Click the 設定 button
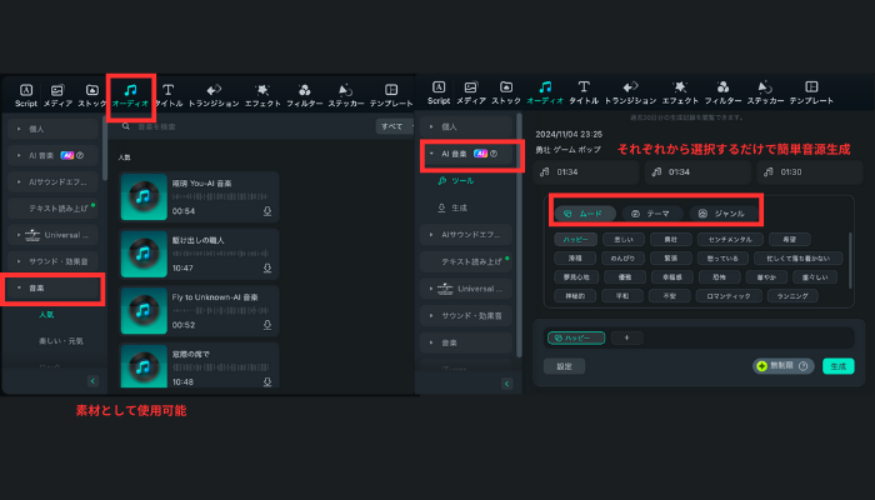This screenshot has width=875, height=500. point(564,366)
